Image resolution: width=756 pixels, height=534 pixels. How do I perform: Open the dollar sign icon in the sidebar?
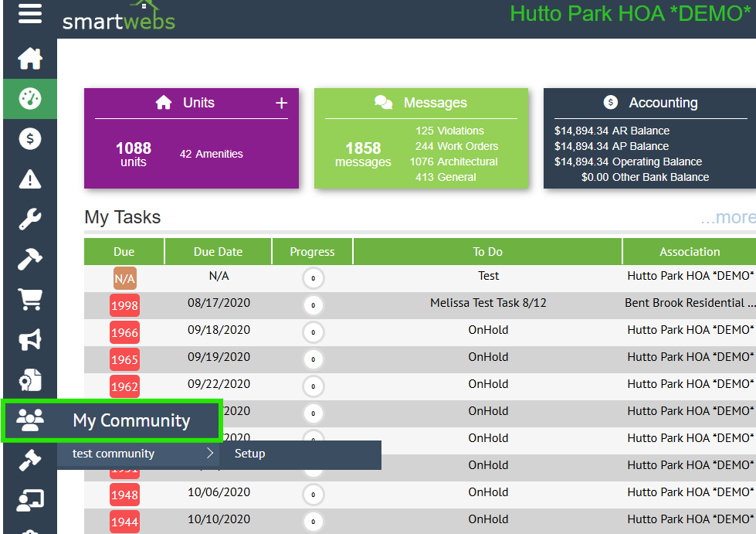tap(30, 139)
